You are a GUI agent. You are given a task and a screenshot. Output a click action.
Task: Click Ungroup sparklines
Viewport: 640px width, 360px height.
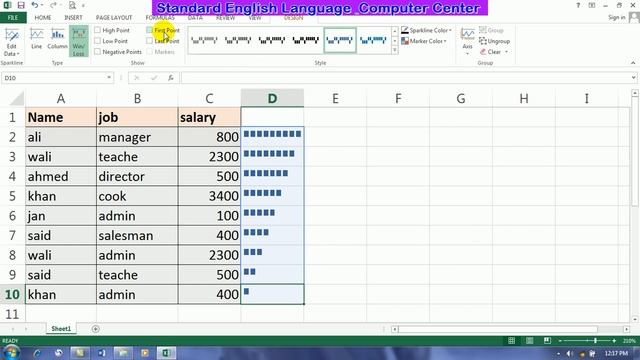point(494,41)
